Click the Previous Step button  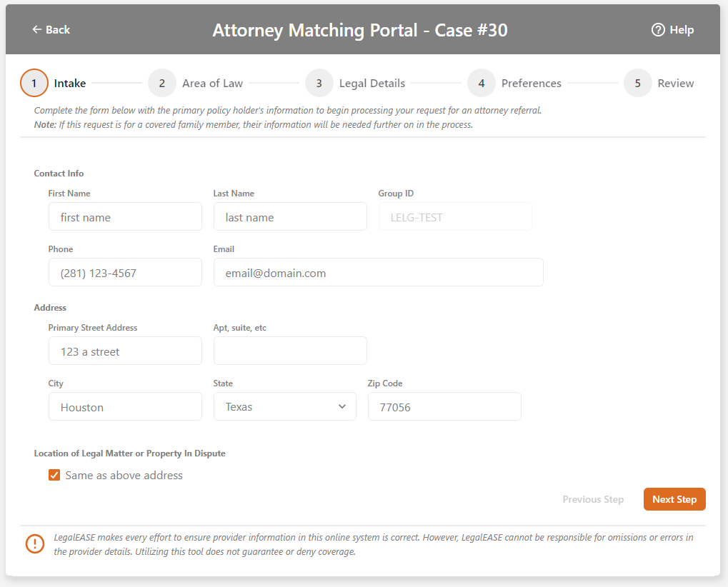[593, 500]
